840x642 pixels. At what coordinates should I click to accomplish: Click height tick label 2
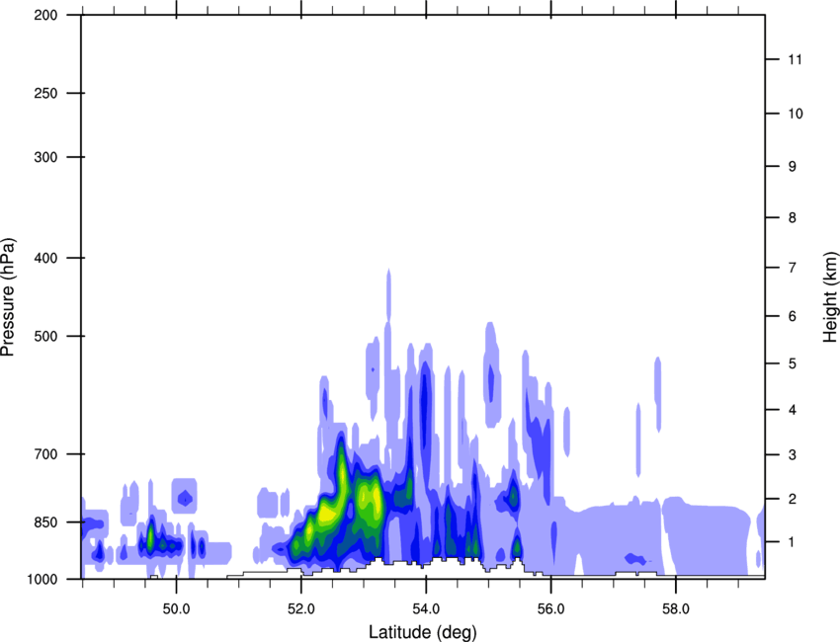[x=793, y=499]
